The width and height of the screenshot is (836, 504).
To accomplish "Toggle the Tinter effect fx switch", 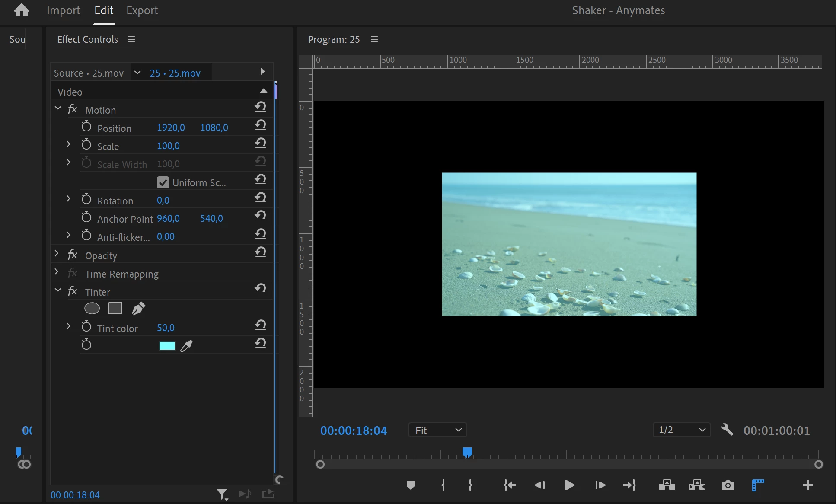I will click(73, 291).
